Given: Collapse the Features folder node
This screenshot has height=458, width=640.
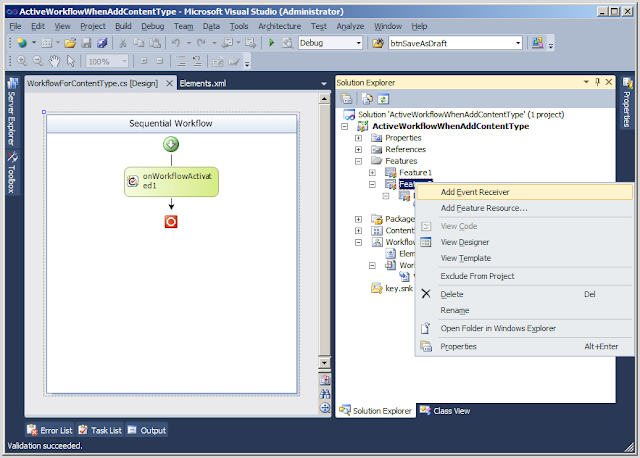Looking at the screenshot, I should click(358, 161).
